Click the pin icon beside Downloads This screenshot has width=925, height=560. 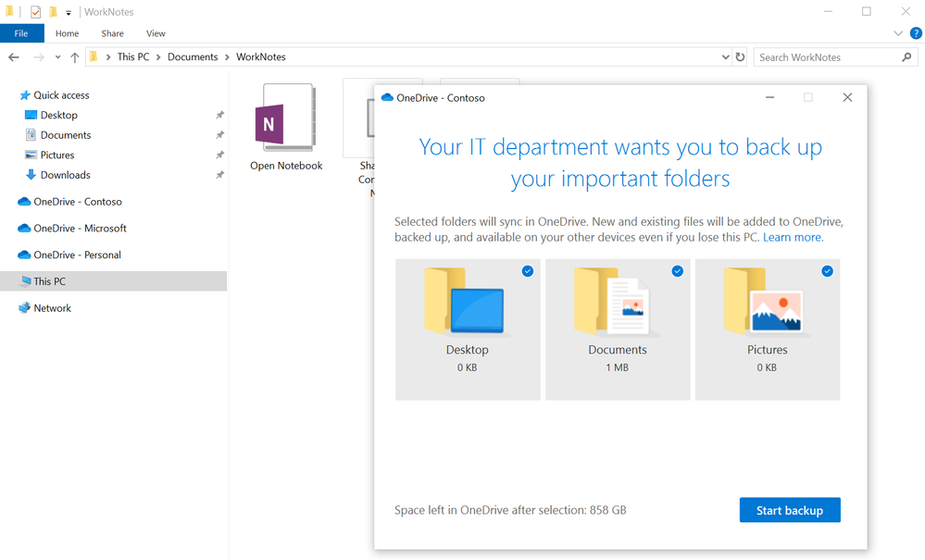[219, 175]
